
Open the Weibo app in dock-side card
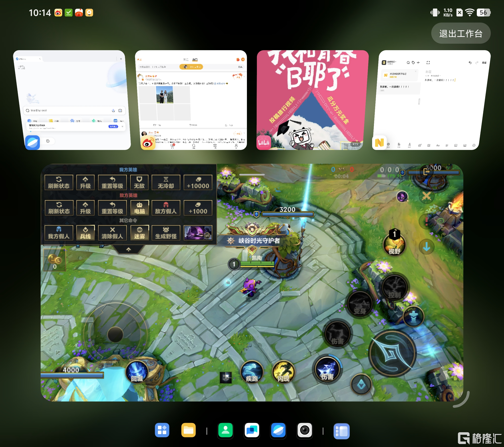[191, 100]
